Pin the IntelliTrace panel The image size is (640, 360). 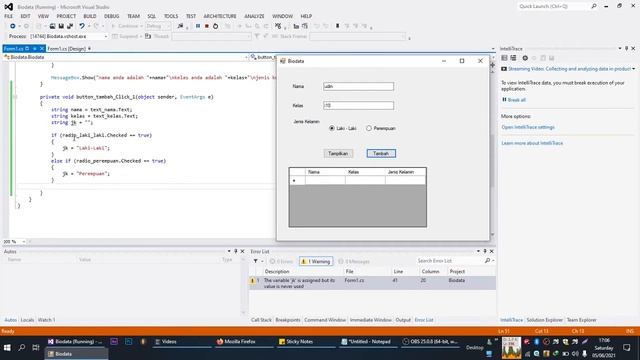(627, 49)
